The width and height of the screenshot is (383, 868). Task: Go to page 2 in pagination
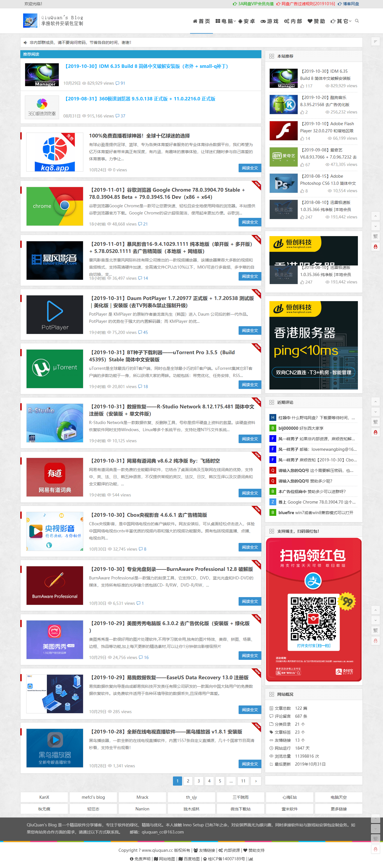point(188,781)
